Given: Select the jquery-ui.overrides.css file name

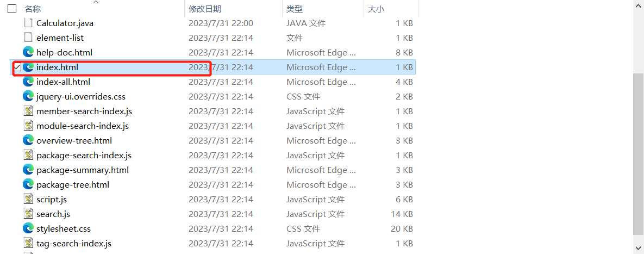Looking at the screenshot, I should 81,97.
